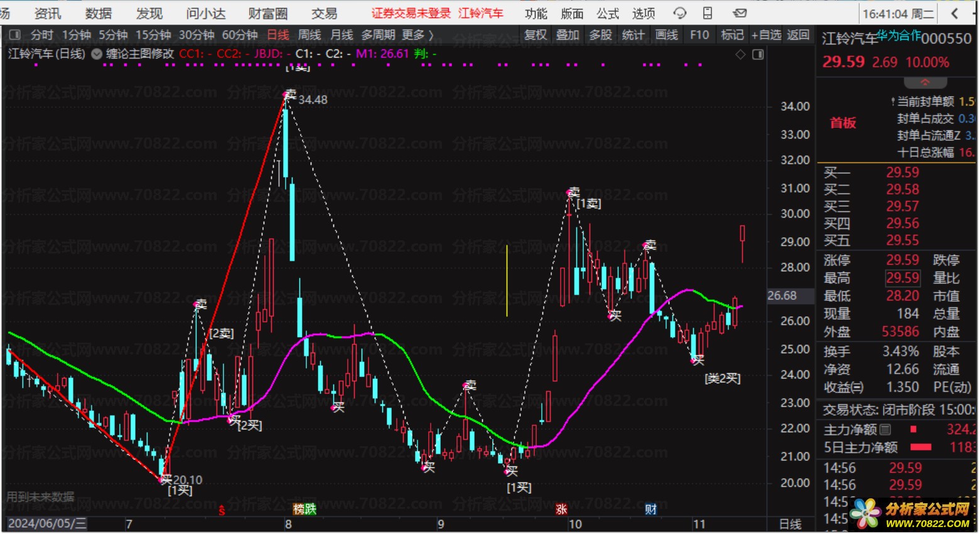Expand the 更多 periods dropdown

[417, 35]
